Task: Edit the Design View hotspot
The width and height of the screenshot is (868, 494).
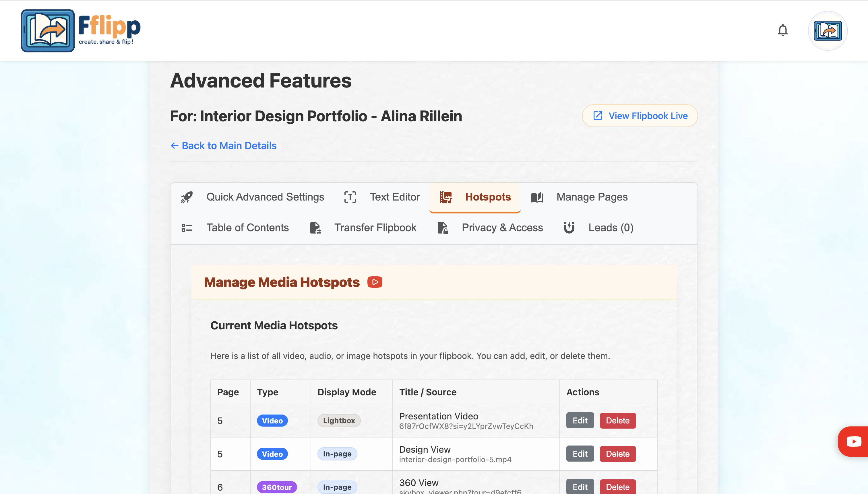Action: click(580, 454)
